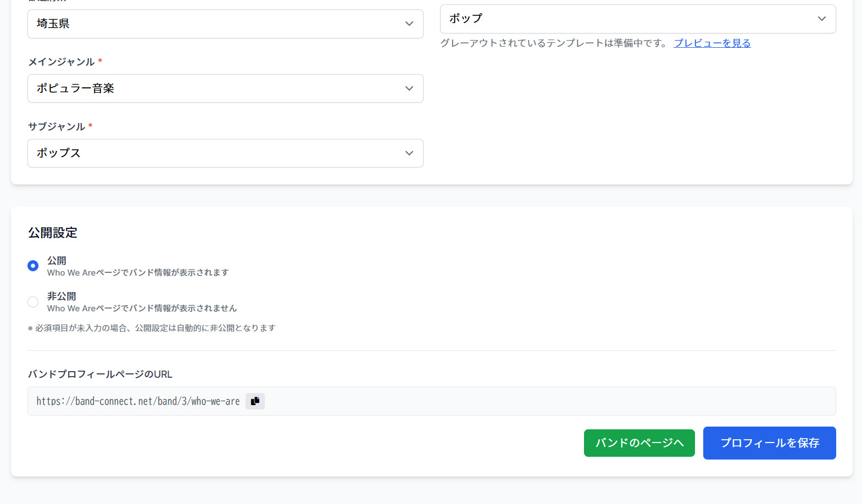The height and width of the screenshot is (504, 862).
Task: Open the メインジャンル dropdown showing ポピュラー音楽
Action: pyautogui.click(x=225, y=88)
